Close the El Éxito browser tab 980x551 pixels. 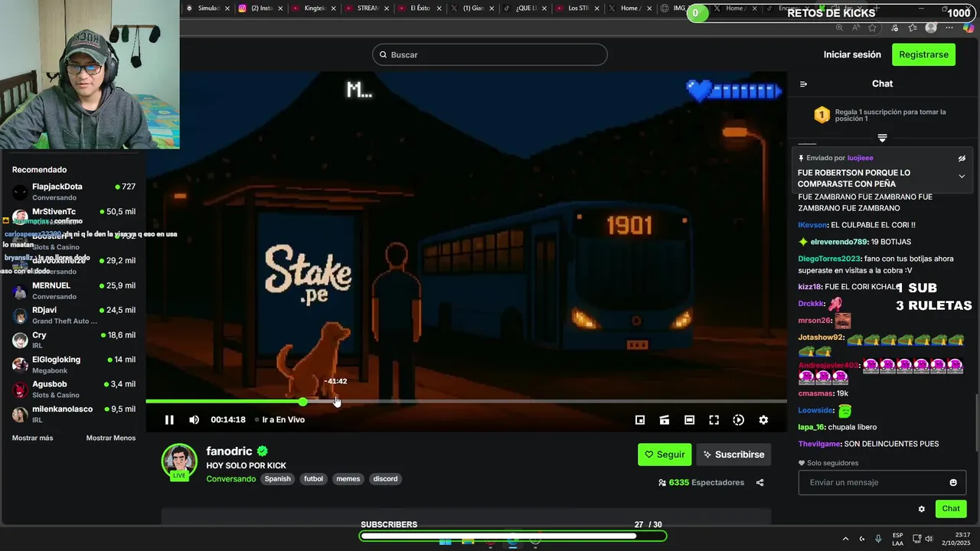click(439, 8)
